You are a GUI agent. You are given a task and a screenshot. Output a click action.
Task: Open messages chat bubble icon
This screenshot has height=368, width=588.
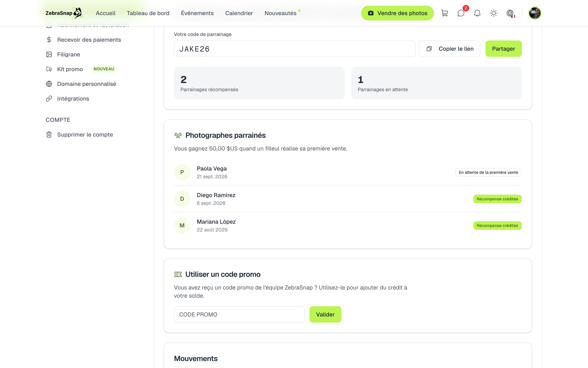pos(461,13)
